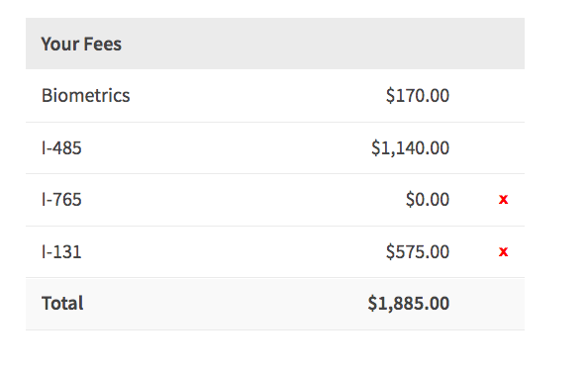Remove the I-131 fee with red x

pos(503,251)
